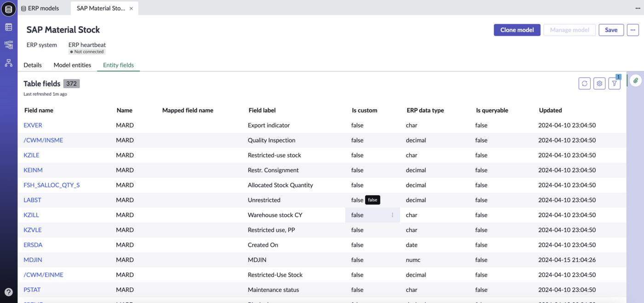
Task: Open the KZILL row cell actions menu
Action: [392, 215]
